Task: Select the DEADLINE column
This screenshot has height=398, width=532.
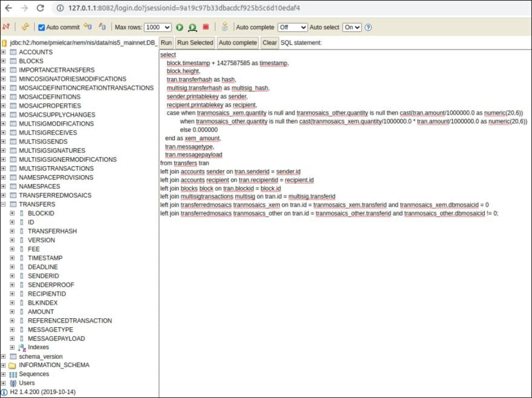Action: (43, 267)
